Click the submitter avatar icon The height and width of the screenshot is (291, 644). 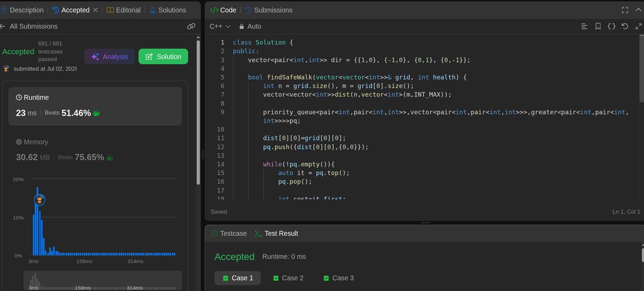6,69
